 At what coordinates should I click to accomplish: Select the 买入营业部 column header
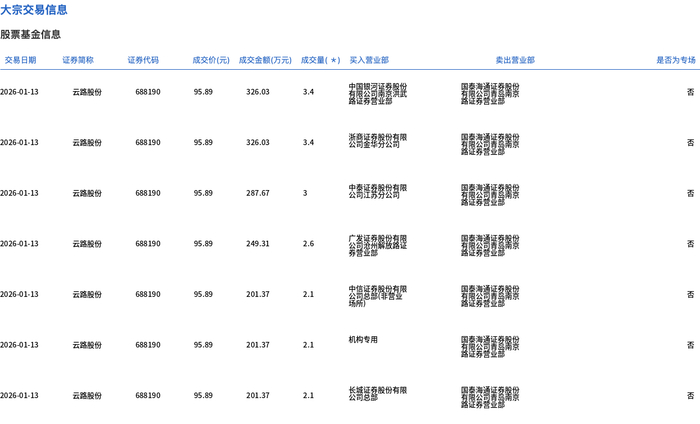(x=369, y=60)
